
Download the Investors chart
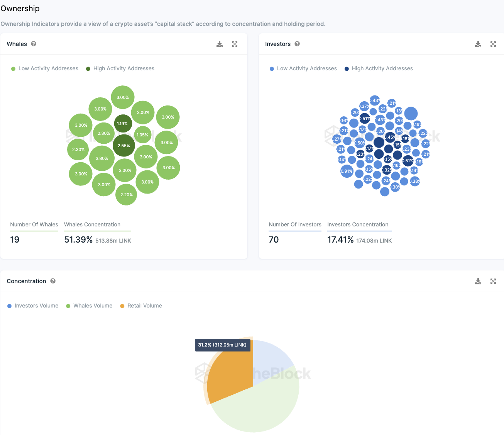478,44
